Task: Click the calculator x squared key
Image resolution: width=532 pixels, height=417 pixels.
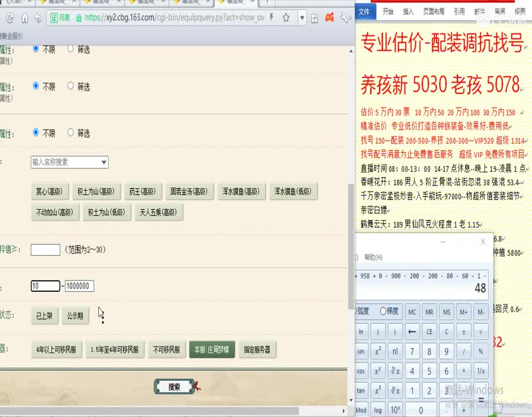Action: [x=378, y=351]
